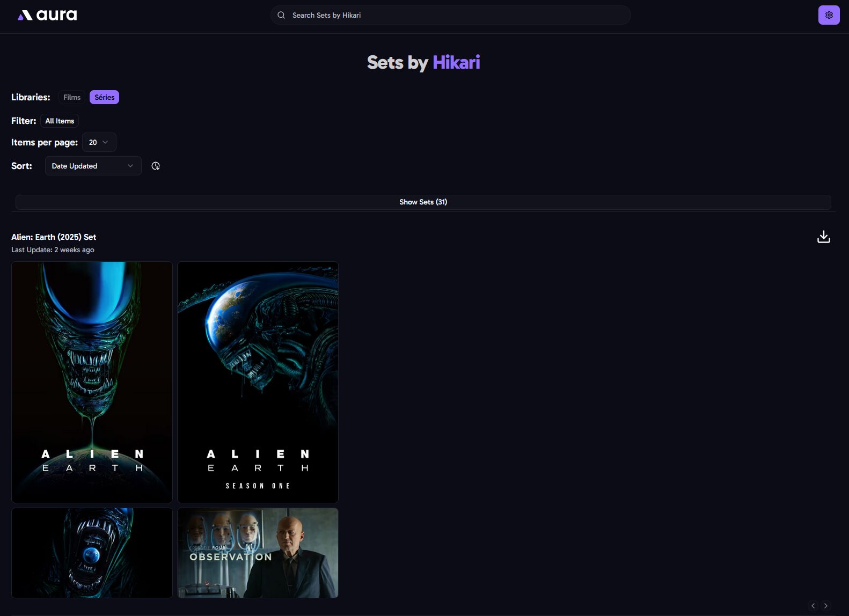Go to next page arrow
The image size is (849, 616).
pyautogui.click(x=826, y=606)
